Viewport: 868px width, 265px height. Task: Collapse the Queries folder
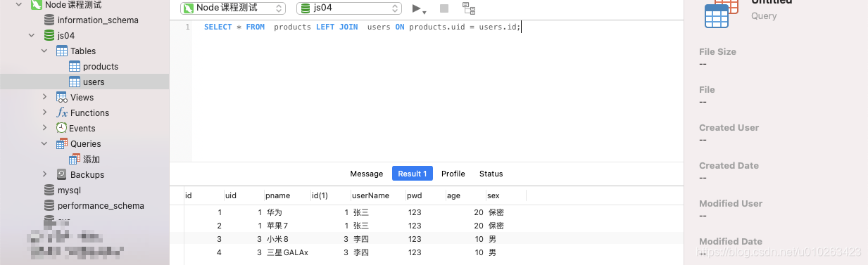[45, 144]
